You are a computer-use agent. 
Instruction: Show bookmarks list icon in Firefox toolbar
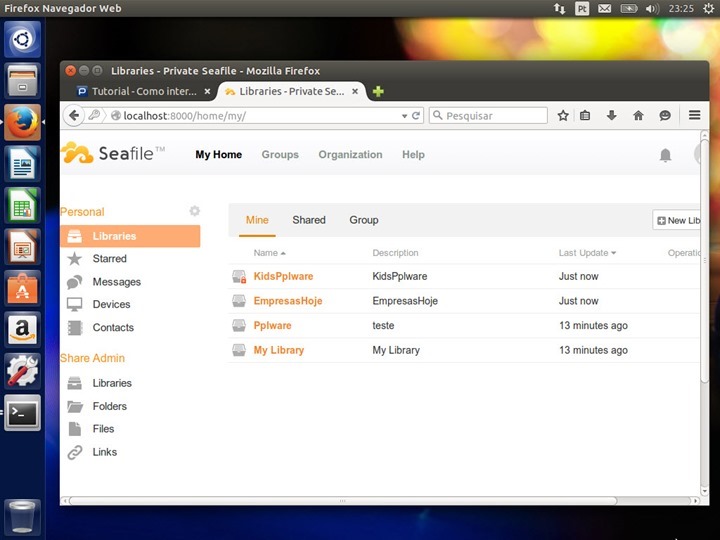[x=585, y=115]
